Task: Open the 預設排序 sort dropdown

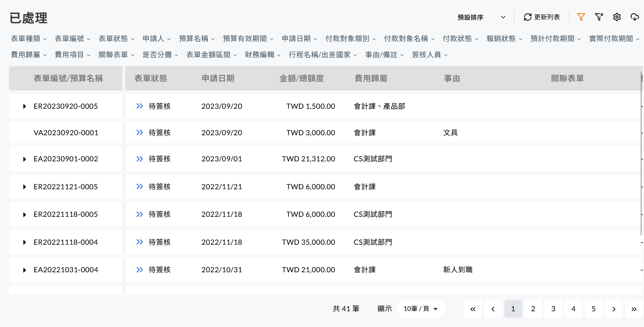Action: pos(481,17)
